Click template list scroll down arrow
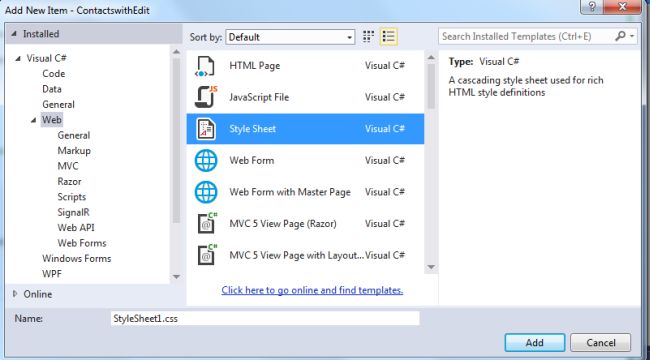Image resolution: width=650 pixels, height=360 pixels. (430, 267)
